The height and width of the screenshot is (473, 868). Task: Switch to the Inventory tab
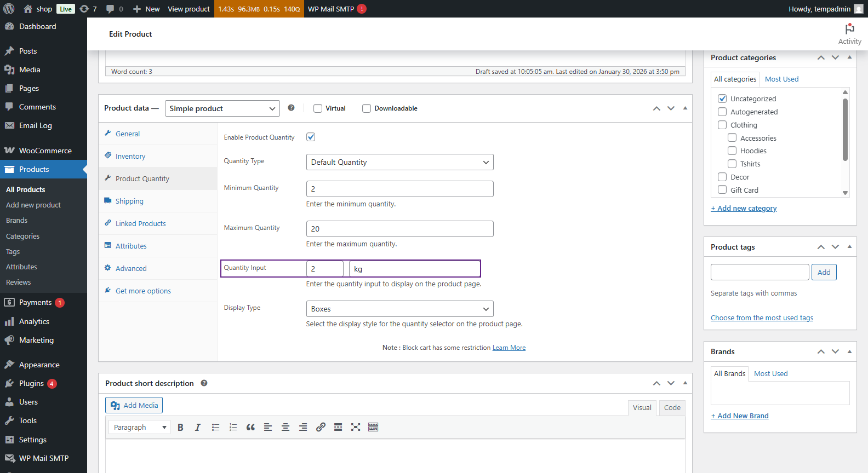[130, 156]
